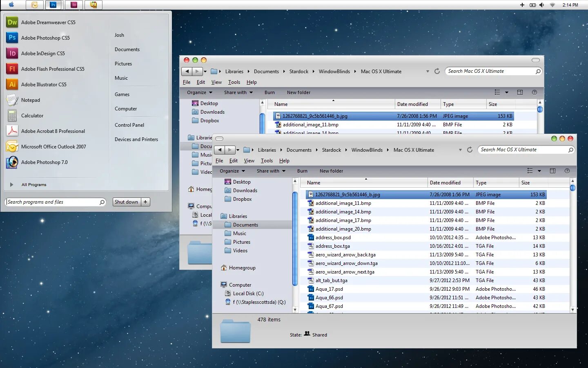Open the View menu in front window
The image size is (588, 368).
249,161
